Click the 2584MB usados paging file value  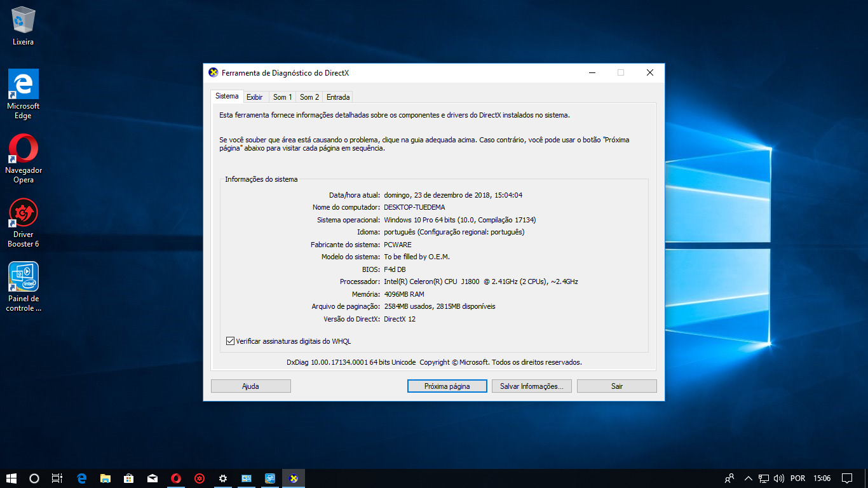[440, 306]
